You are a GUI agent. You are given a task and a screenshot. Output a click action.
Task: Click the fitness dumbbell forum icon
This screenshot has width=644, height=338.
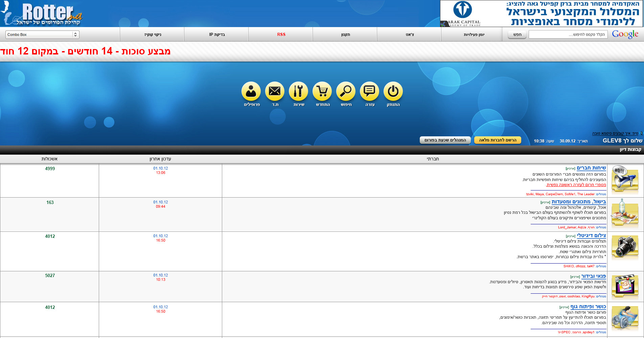pyautogui.click(x=625, y=318)
